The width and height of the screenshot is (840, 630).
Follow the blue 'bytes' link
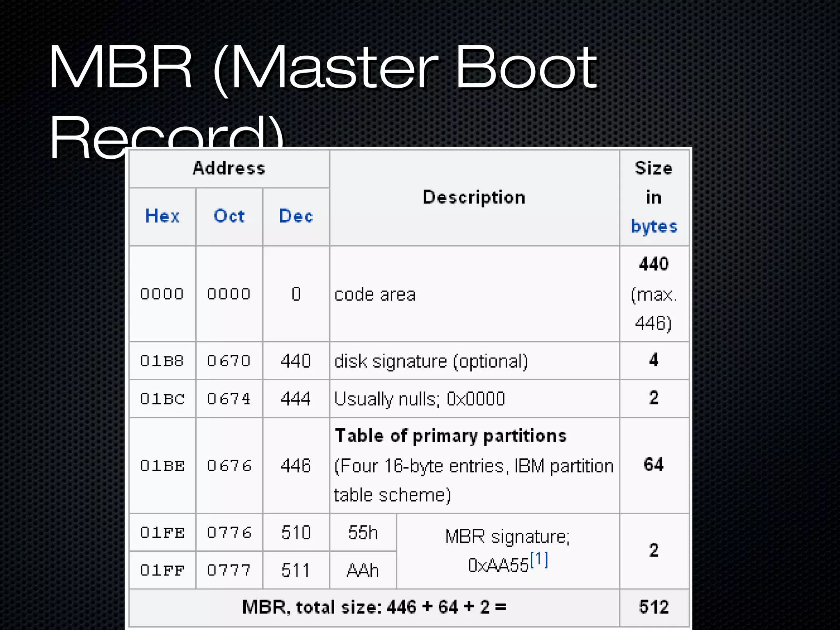[654, 227]
